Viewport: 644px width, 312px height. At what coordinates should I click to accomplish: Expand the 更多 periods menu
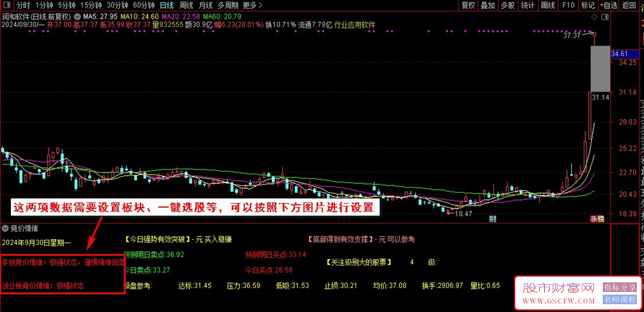pyautogui.click(x=252, y=5)
